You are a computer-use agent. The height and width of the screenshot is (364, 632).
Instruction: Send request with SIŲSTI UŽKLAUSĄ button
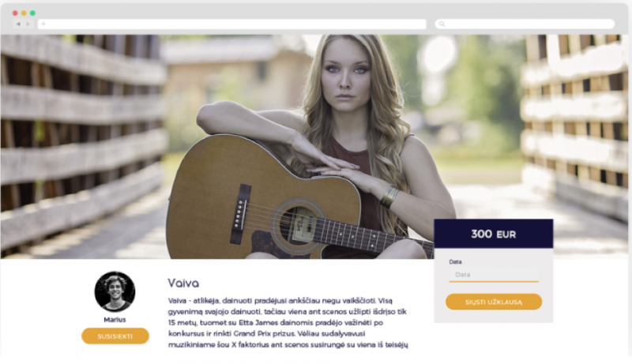(x=493, y=302)
